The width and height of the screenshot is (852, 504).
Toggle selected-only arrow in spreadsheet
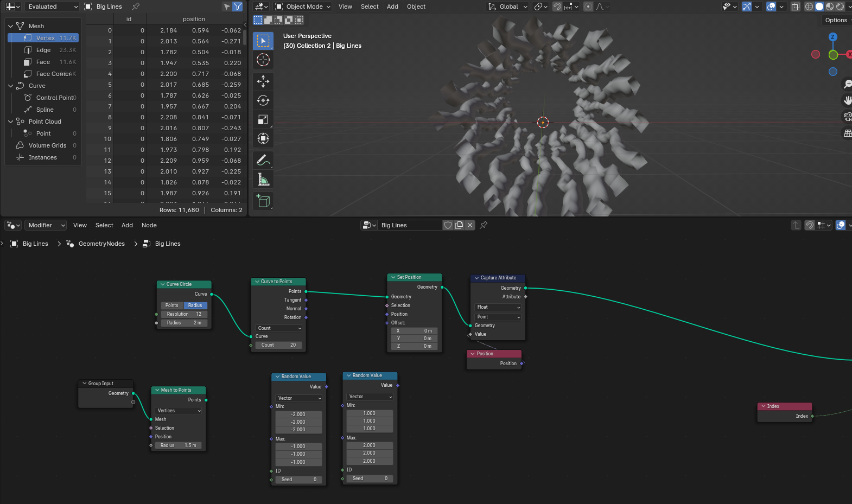coord(227,7)
